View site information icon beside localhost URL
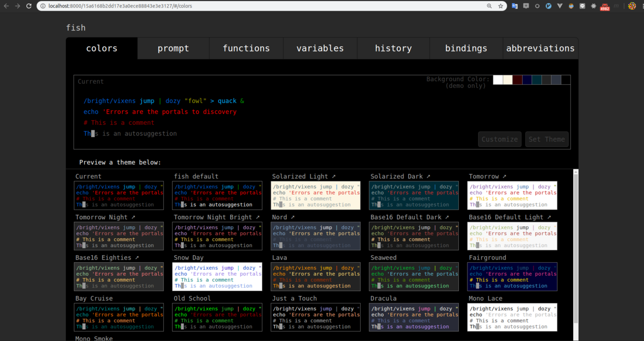Screen dimensions: 644x341 43,6
